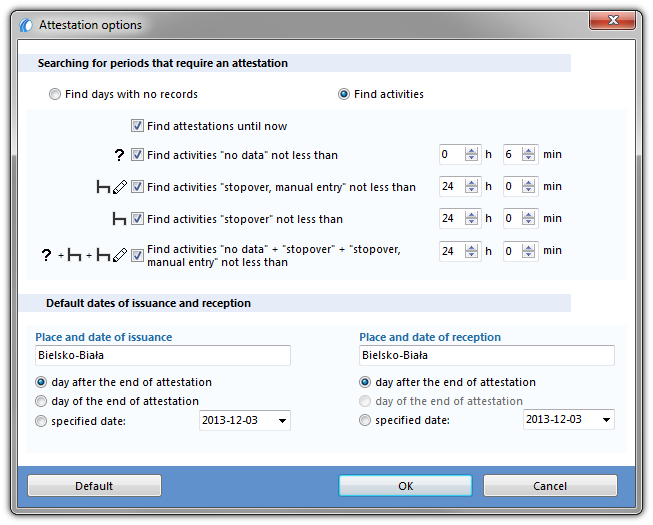
Task: Click the place of reception text field
Action: pyautogui.click(x=486, y=356)
